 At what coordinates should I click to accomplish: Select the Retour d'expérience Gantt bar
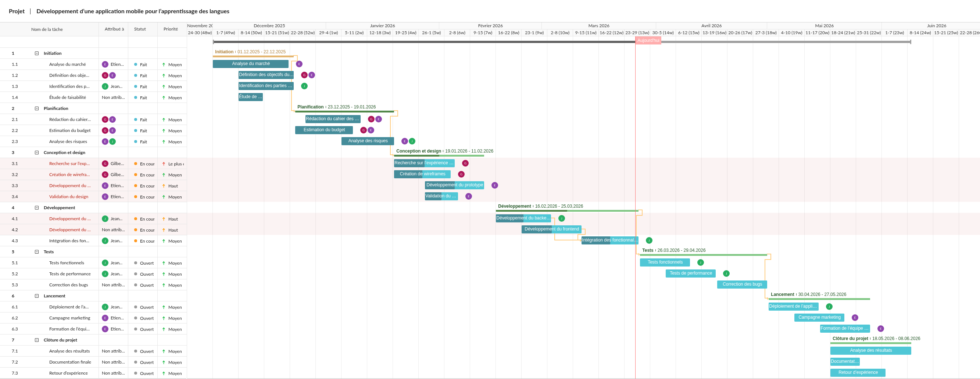tap(858, 372)
